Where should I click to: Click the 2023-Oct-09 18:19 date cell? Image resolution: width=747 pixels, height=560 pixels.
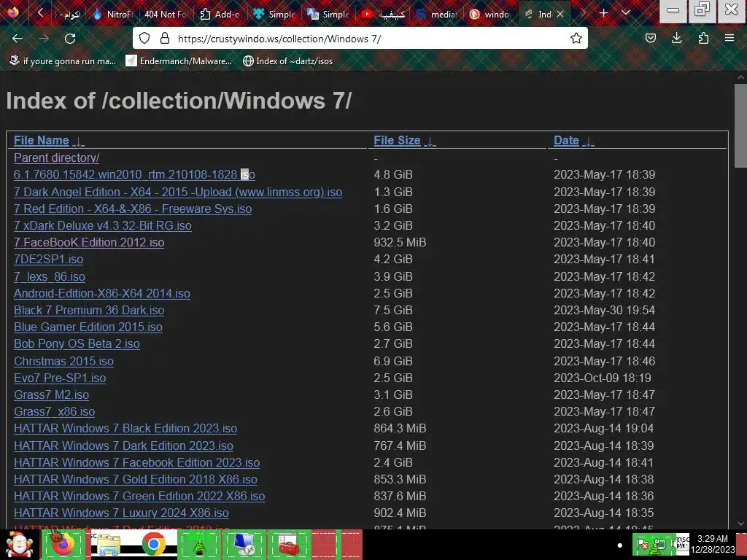tap(602, 378)
